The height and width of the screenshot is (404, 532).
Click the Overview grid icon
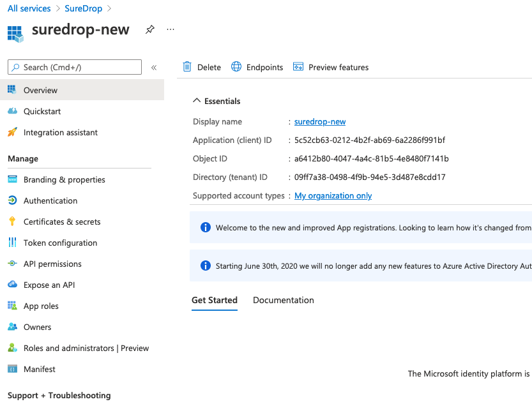[12, 90]
